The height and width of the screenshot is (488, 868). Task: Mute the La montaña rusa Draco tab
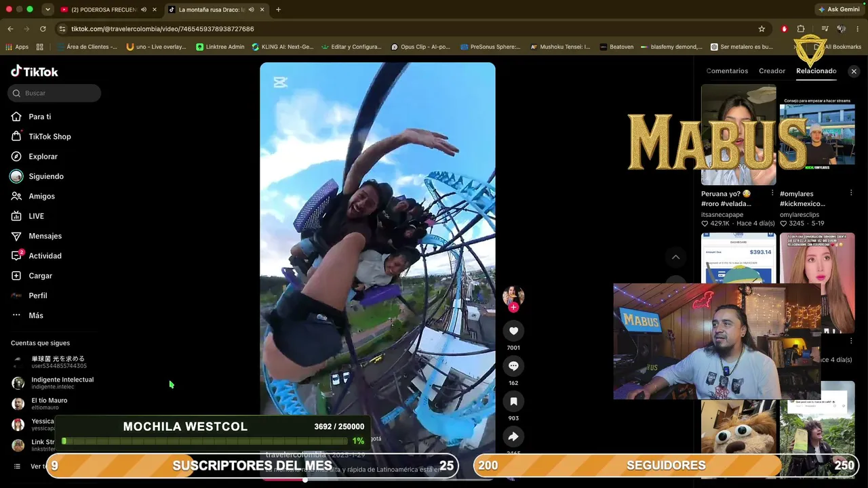click(251, 9)
